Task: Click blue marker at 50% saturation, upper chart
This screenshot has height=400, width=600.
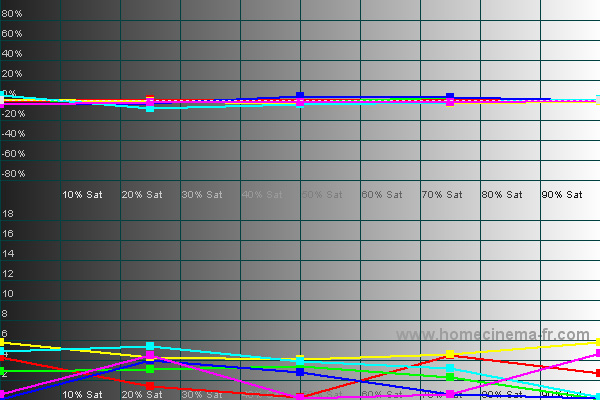Action: (300, 96)
